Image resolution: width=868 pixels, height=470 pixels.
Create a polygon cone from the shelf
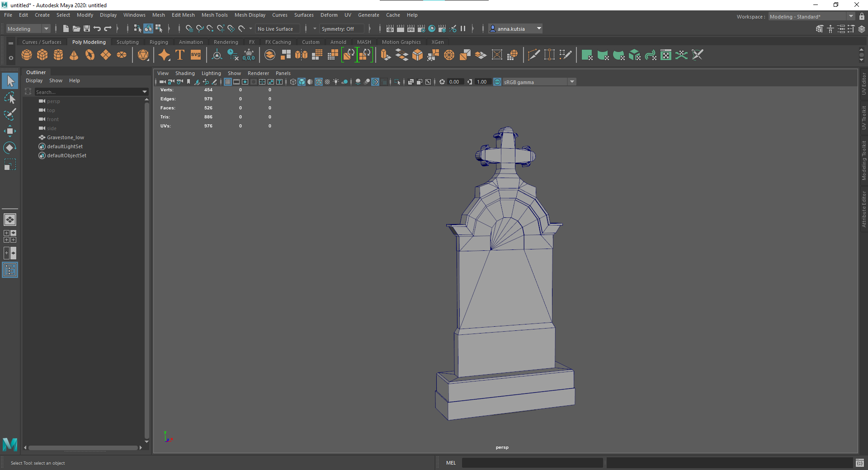point(74,55)
